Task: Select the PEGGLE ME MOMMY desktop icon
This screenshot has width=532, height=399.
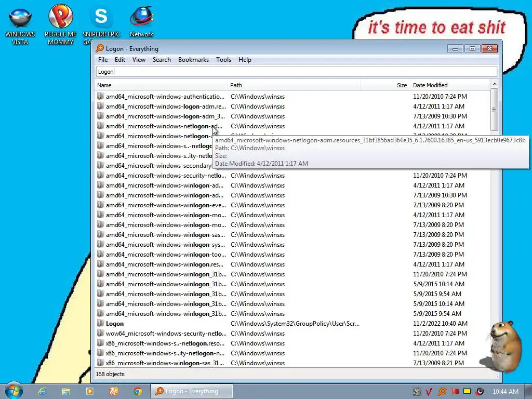Action: coord(60,25)
